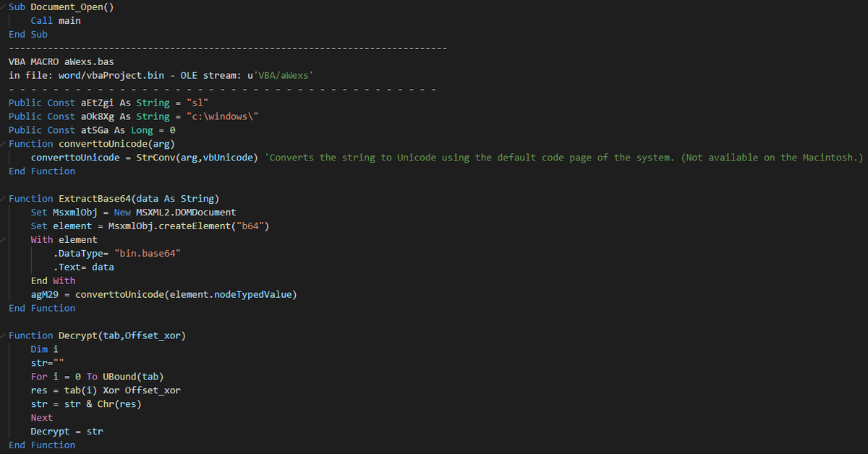
Task: Click 'converttoUnicode(arg)' in the function declaration
Action: pos(116,144)
